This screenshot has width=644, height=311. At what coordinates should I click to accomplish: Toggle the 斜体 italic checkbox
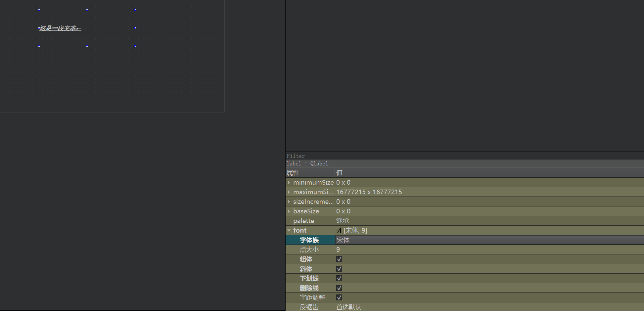tap(339, 269)
